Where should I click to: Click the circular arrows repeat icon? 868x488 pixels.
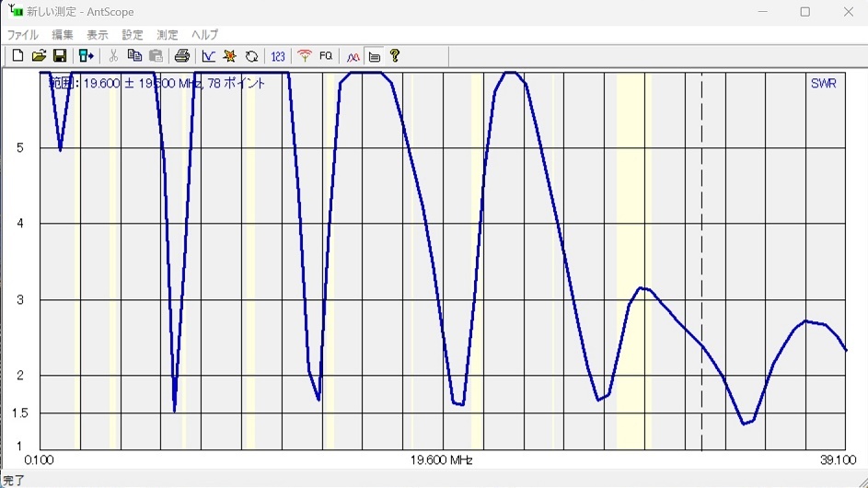pyautogui.click(x=251, y=56)
